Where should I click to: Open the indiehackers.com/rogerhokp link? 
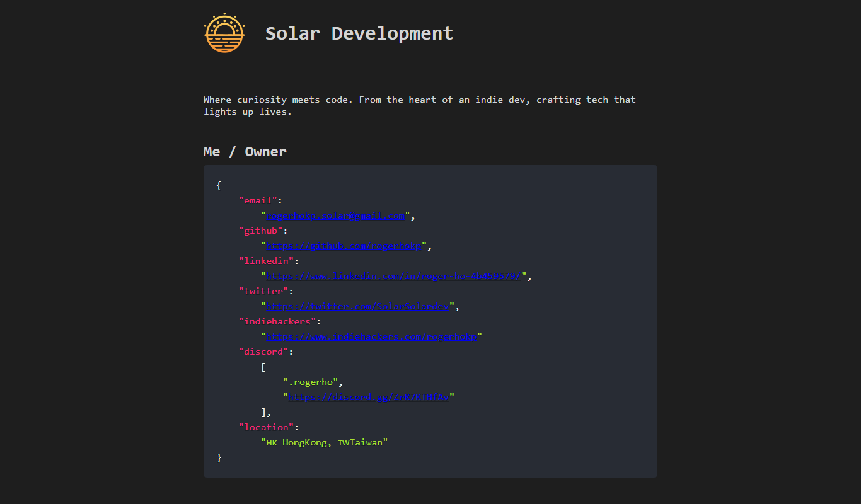click(372, 337)
